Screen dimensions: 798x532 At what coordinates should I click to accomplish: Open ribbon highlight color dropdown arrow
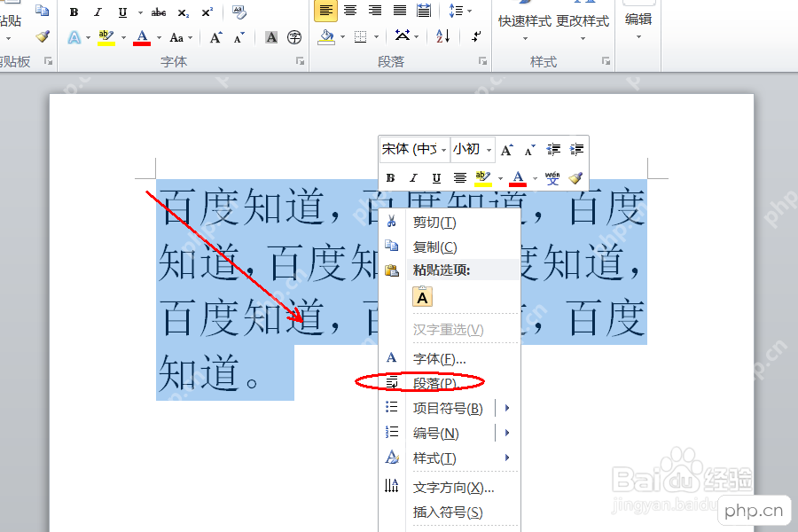(x=123, y=37)
